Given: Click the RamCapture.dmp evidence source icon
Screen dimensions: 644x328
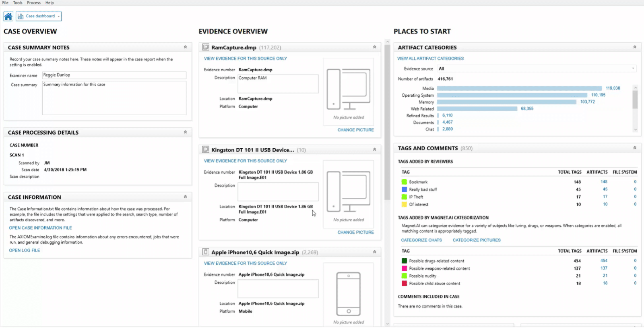Looking at the screenshot, I should [x=206, y=48].
